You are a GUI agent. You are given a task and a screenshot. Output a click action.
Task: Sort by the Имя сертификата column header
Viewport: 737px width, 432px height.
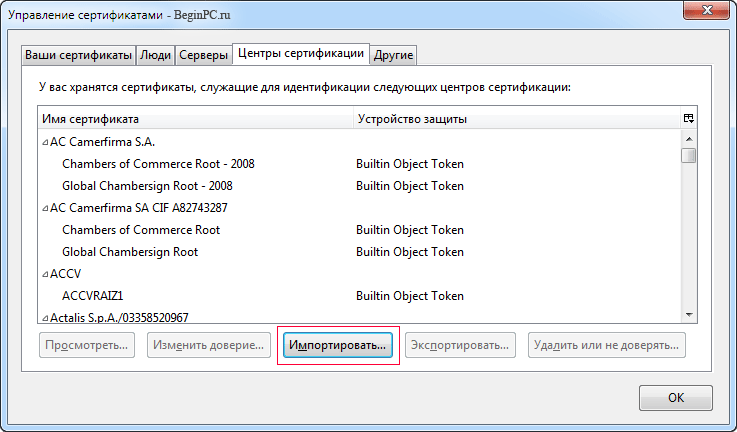click(x=196, y=119)
